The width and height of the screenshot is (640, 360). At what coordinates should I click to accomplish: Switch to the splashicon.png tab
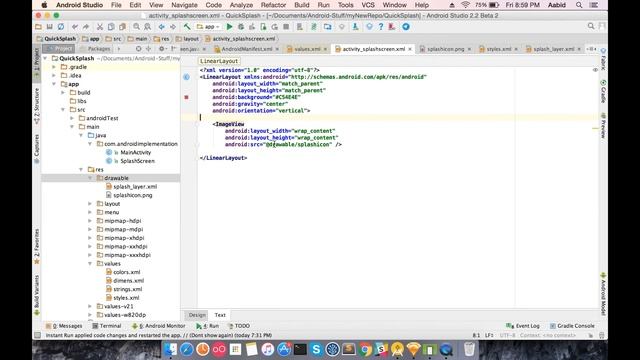pyautogui.click(x=445, y=49)
